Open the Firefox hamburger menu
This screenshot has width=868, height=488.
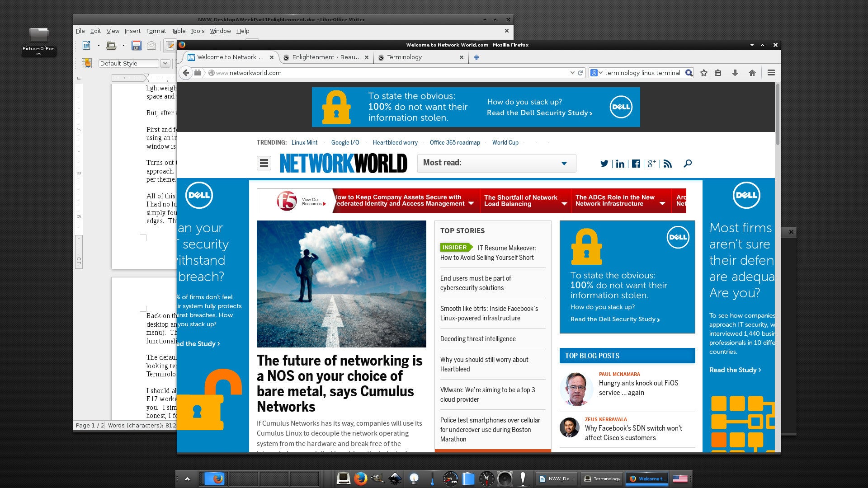(771, 73)
